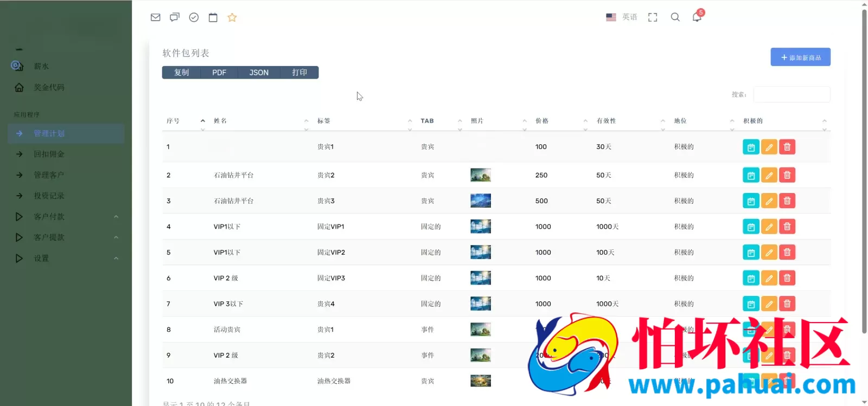Click the page vertical scrollbar
Screen dimensions: 868x406
864,171
